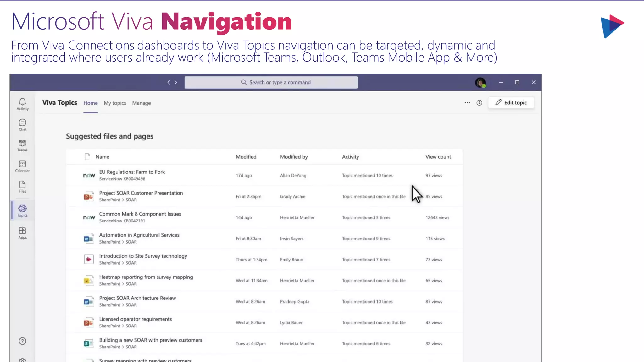This screenshot has width=644, height=362.
Task: Click the ServiceNow icon for EU Regulations
Action: [x=89, y=175]
